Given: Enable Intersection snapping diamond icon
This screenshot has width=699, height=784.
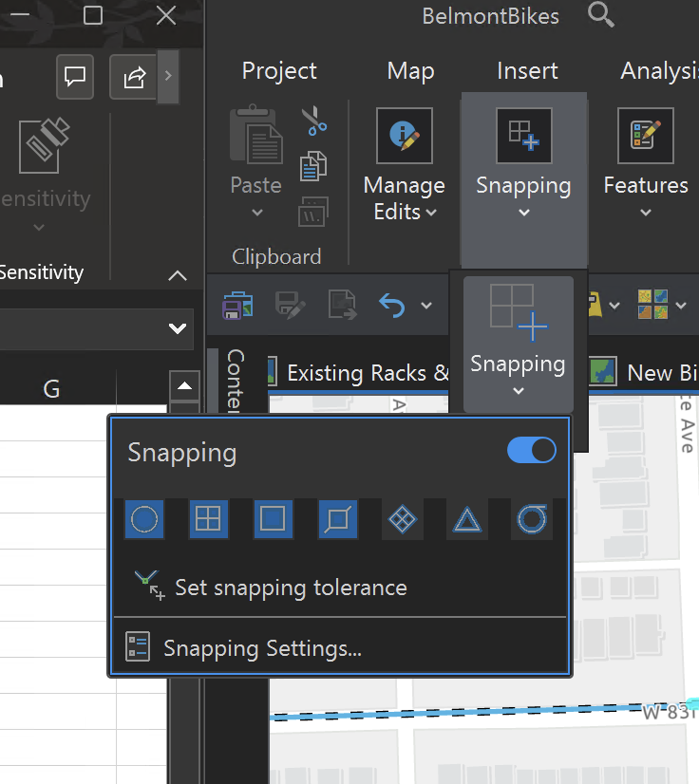Looking at the screenshot, I should tap(403, 519).
